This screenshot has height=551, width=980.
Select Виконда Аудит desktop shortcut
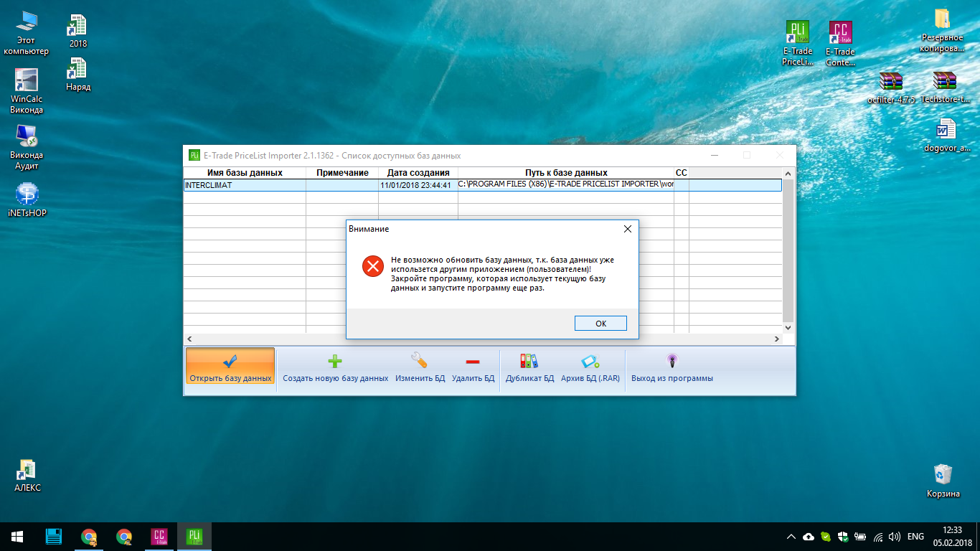pyautogui.click(x=27, y=147)
